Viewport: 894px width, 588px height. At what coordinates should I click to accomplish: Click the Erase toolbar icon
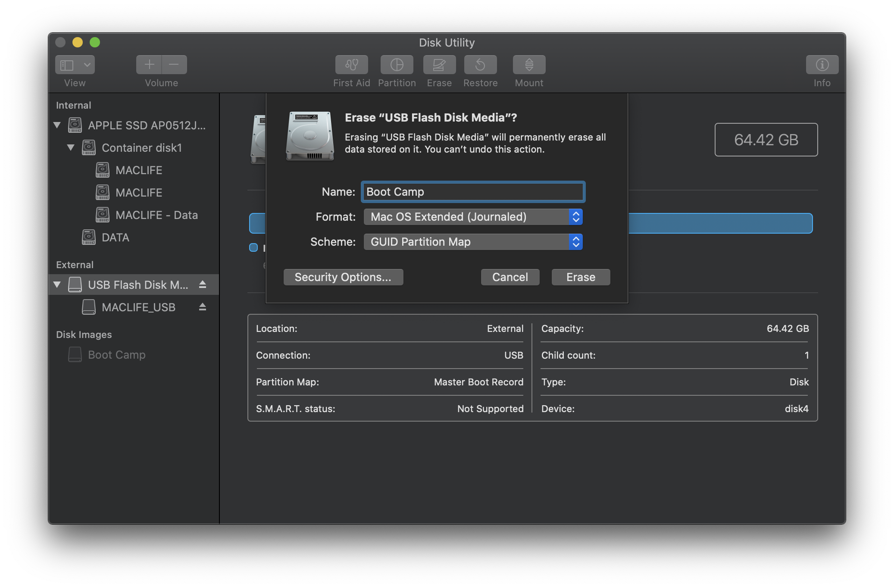click(x=439, y=65)
